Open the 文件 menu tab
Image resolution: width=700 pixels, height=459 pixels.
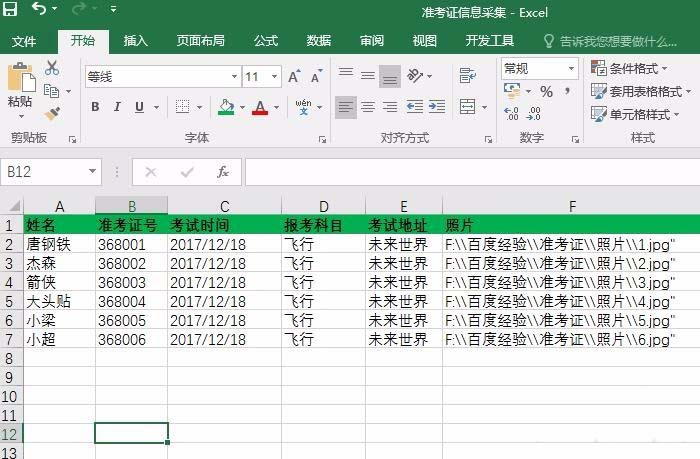[x=24, y=42]
